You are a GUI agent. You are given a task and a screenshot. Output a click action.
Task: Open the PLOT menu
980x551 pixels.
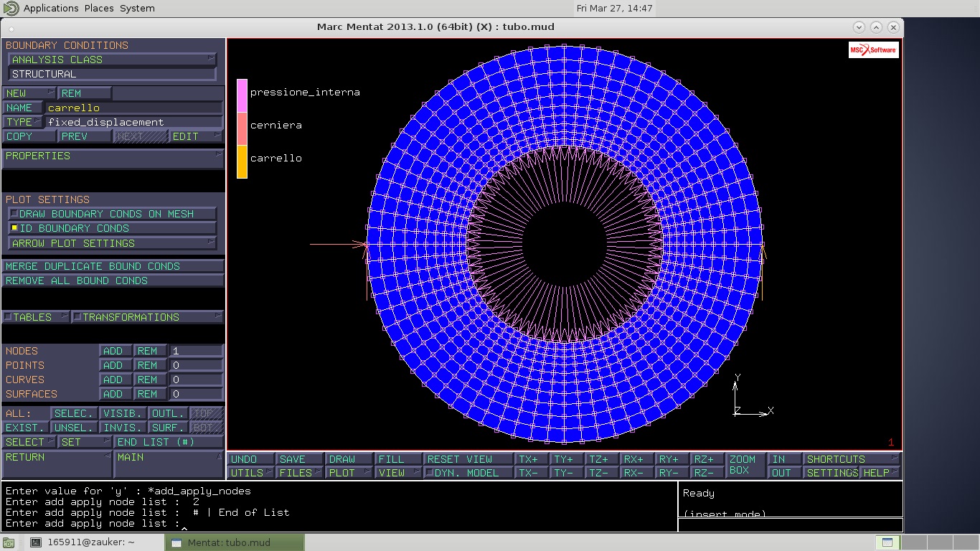(x=349, y=473)
